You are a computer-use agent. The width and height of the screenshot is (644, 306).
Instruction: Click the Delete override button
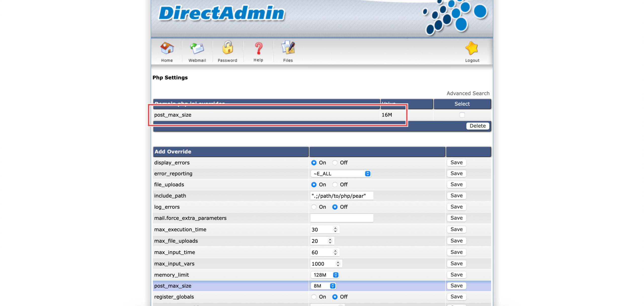477,126
